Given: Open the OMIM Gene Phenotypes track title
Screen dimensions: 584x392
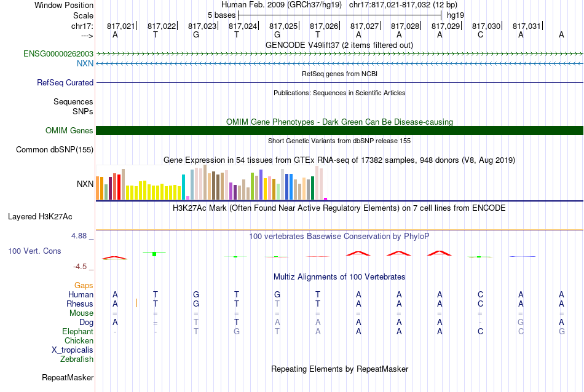Looking at the screenshot, I should tap(339, 122).
